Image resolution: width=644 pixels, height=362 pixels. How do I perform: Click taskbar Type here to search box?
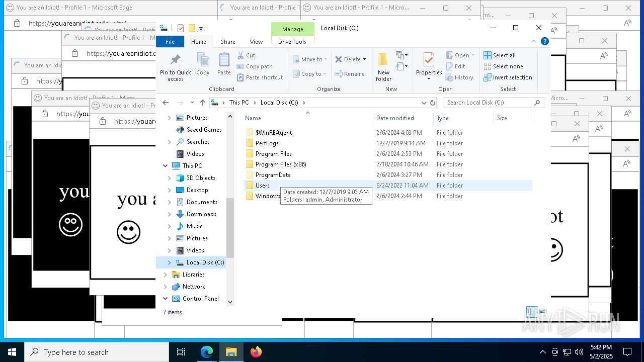coord(97,352)
